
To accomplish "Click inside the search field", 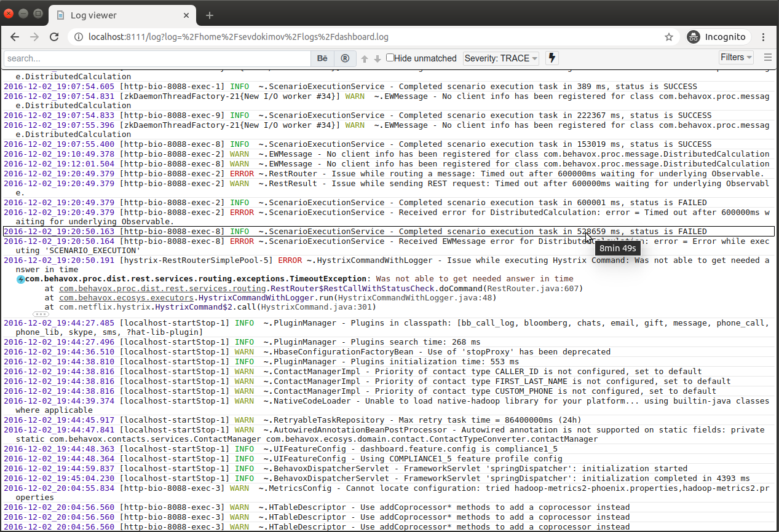I will coord(154,58).
